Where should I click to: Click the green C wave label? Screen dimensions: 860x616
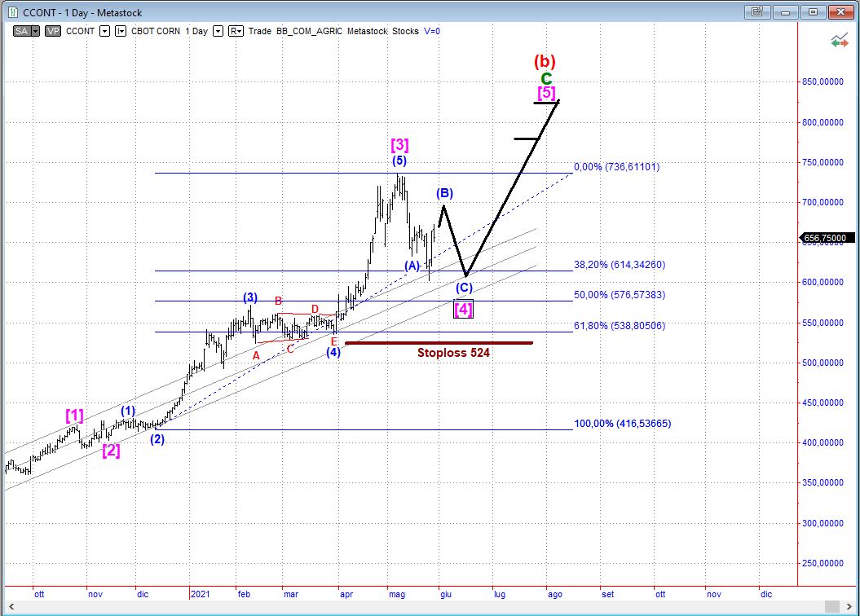click(546, 79)
